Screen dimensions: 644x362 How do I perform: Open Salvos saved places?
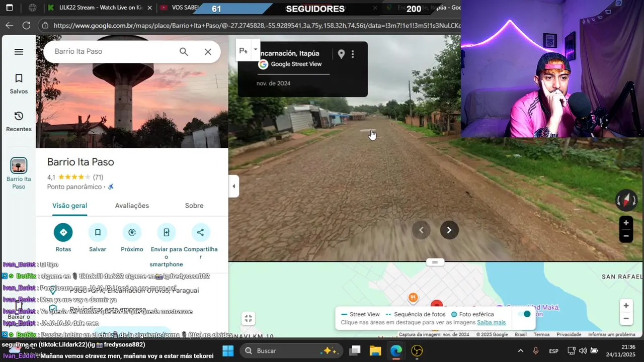(x=19, y=84)
